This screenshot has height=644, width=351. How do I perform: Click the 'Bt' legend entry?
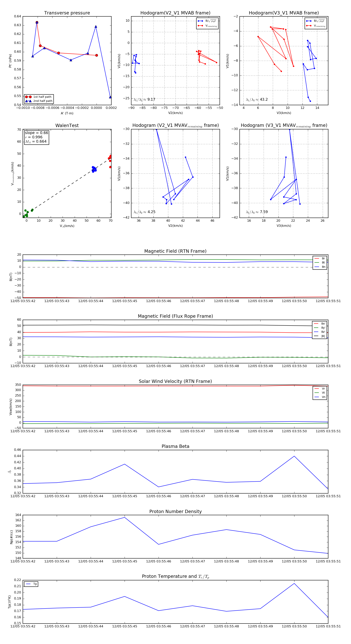point(320,262)
